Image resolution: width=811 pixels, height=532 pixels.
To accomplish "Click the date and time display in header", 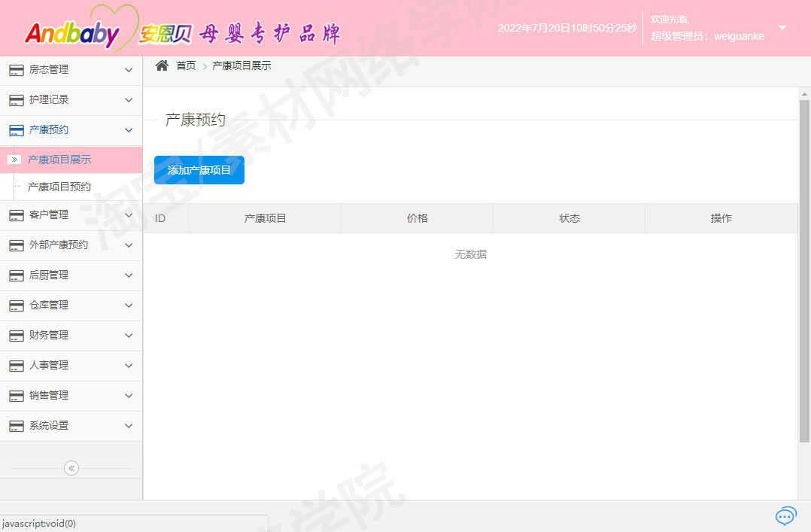I will click(x=567, y=28).
